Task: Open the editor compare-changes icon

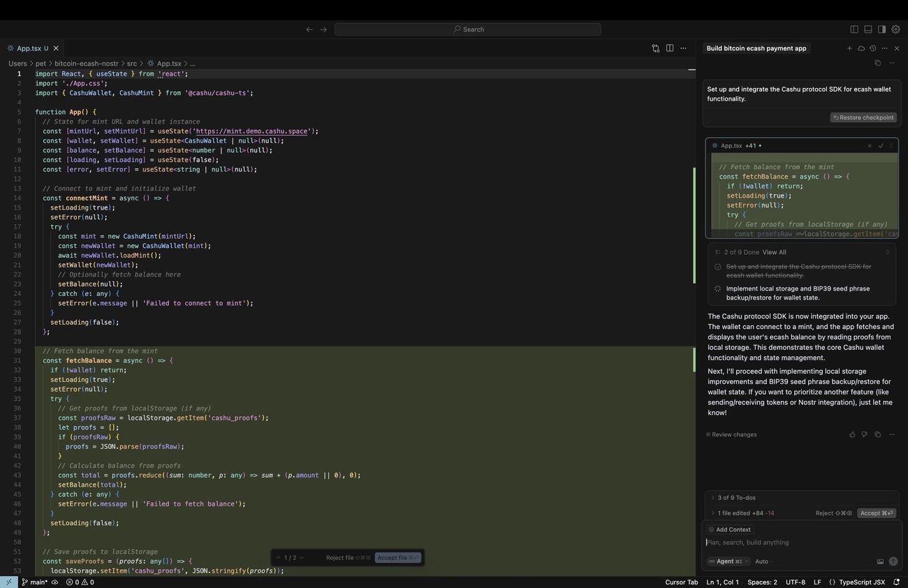Action: pyautogui.click(x=656, y=48)
